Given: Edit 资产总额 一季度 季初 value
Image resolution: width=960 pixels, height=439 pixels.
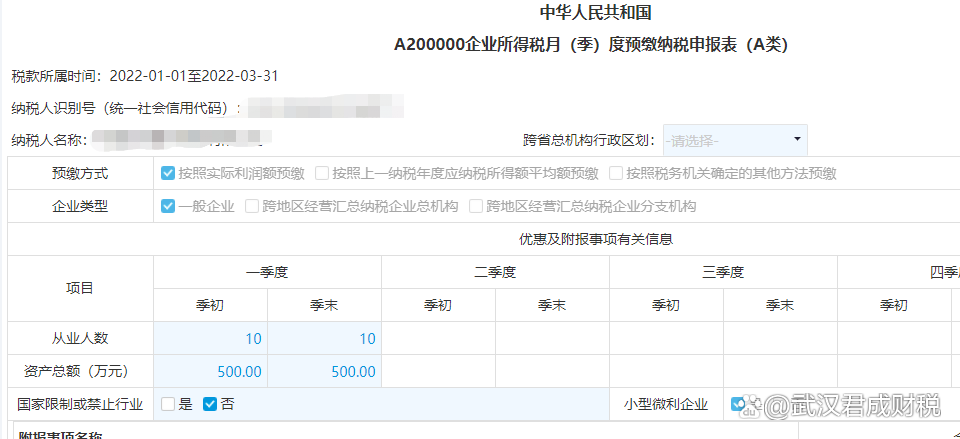Looking at the screenshot, I should point(211,371).
